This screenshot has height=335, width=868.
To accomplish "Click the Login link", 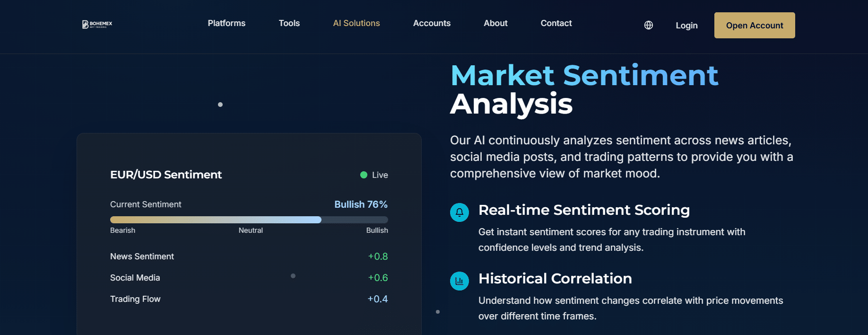I will coord(686,26).
